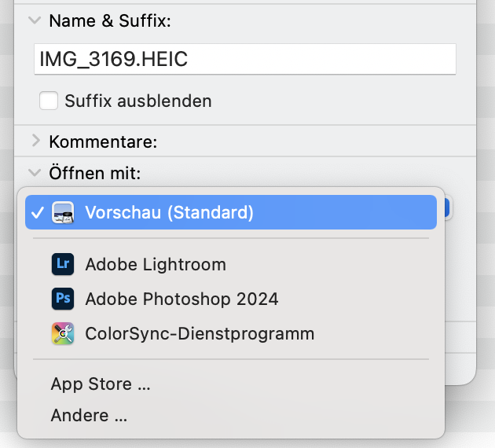Select Vorschau (Standard) from the menu
Image resolution: width=495 pixels, height=448 pixels.
click(x=169, y=212)
